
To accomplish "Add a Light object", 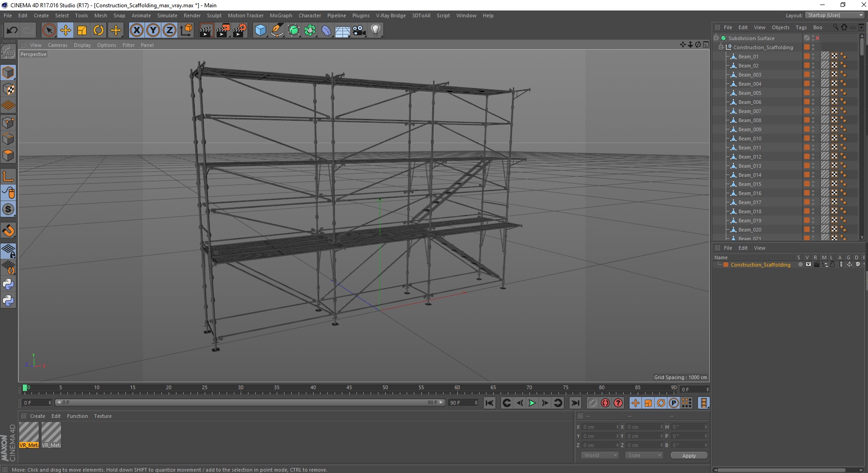I will (376, 31).
